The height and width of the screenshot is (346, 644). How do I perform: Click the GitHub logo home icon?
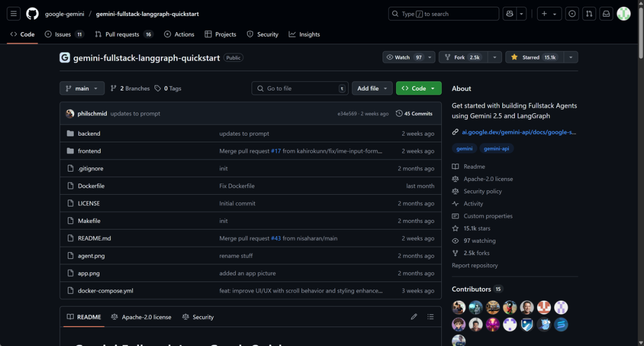point(32,14)
